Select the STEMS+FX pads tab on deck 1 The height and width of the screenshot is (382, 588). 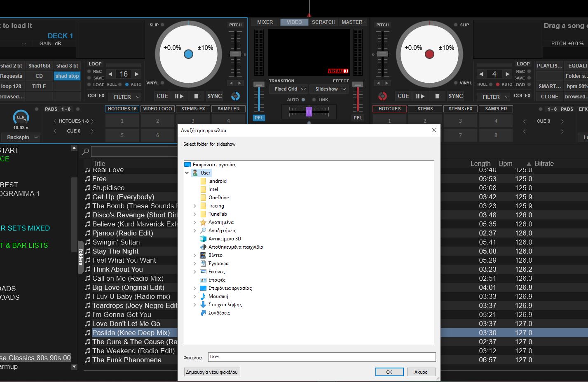coord(193,109)
